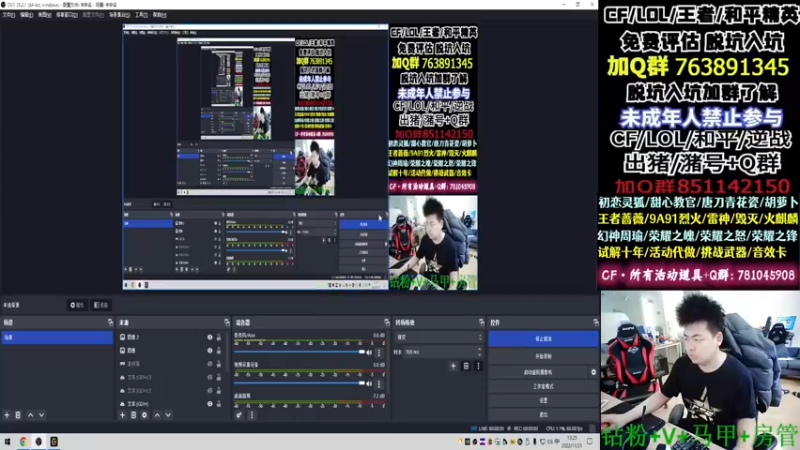
Task: Open OBS 设置 settings button
Action: click(x=543, y=401)
